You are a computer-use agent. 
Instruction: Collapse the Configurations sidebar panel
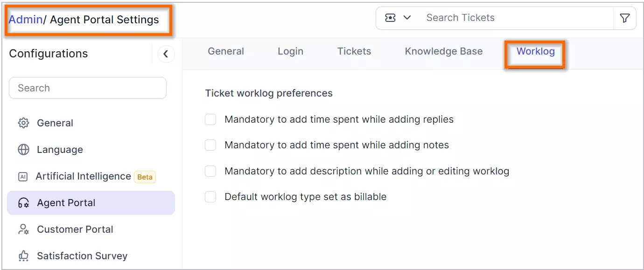166,54
